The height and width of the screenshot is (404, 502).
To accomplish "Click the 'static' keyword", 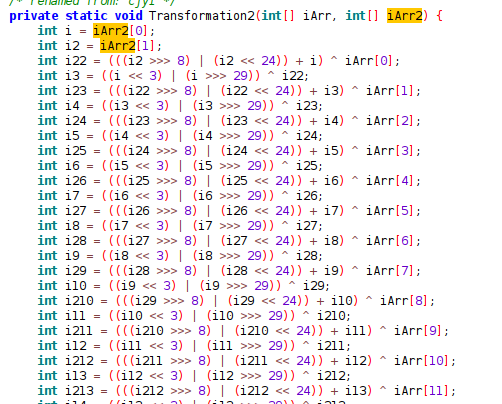I will 86,16.
